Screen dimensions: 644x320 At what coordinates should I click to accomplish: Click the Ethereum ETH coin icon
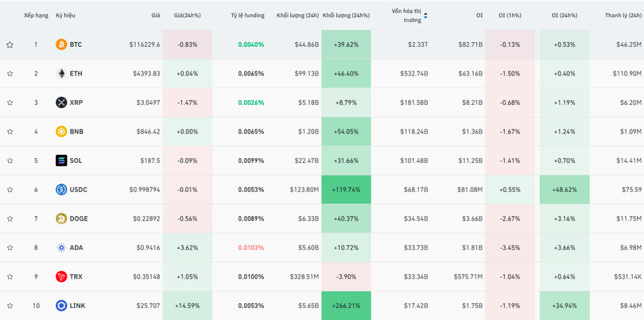coord(61,74)
